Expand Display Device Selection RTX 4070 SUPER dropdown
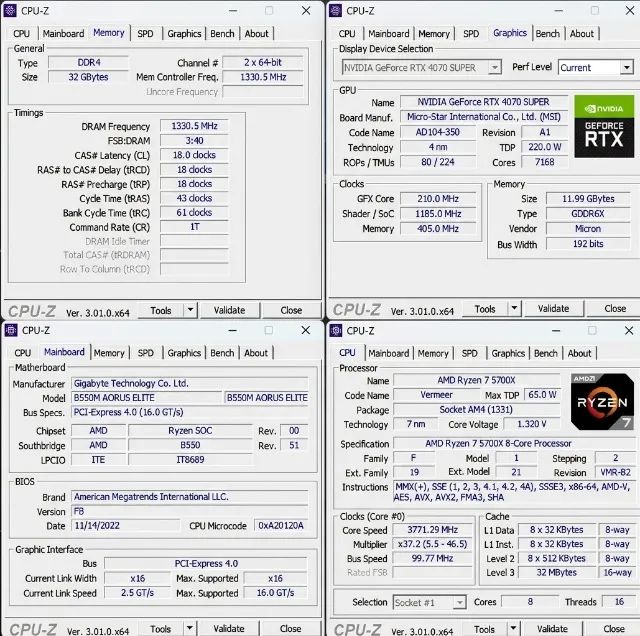Screen dimensions: 640x636 coord(495,67)
